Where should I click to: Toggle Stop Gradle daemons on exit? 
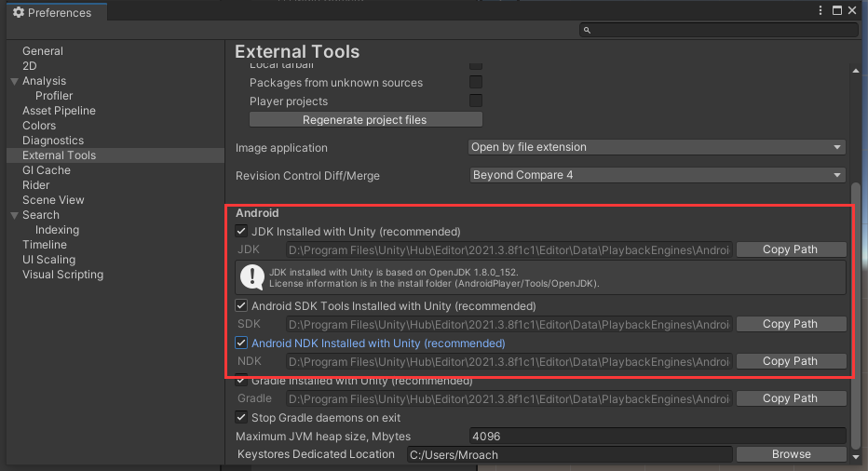click(x=241, y=417)
